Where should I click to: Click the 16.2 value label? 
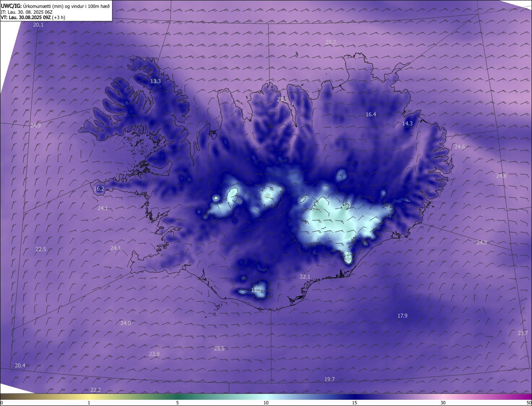pyautogui.click(x=99, y=189)
